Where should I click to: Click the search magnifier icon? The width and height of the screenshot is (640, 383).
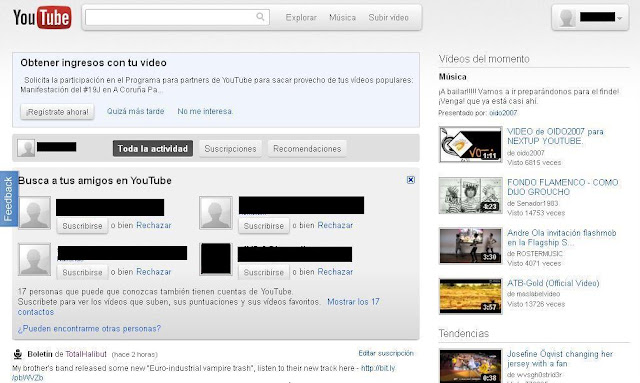point(260,17)
